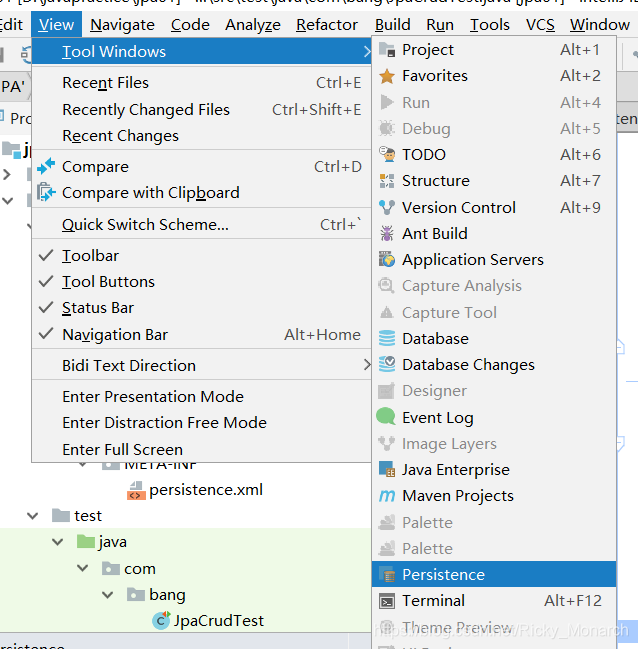Click the Designer icon in submenu
The height and width of the screenshot is (649, 638).
(x=387, y=391)
